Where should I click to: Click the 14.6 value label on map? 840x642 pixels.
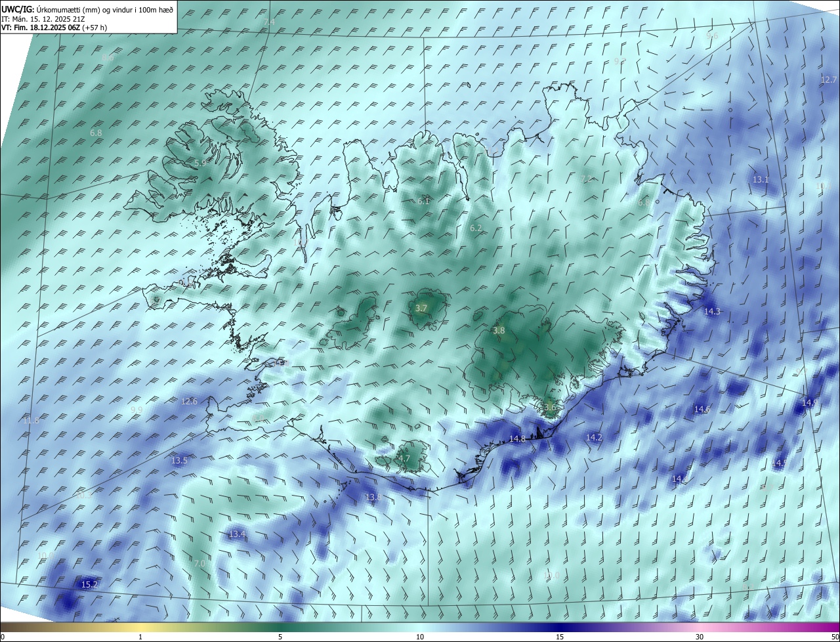tap(702, 409)
